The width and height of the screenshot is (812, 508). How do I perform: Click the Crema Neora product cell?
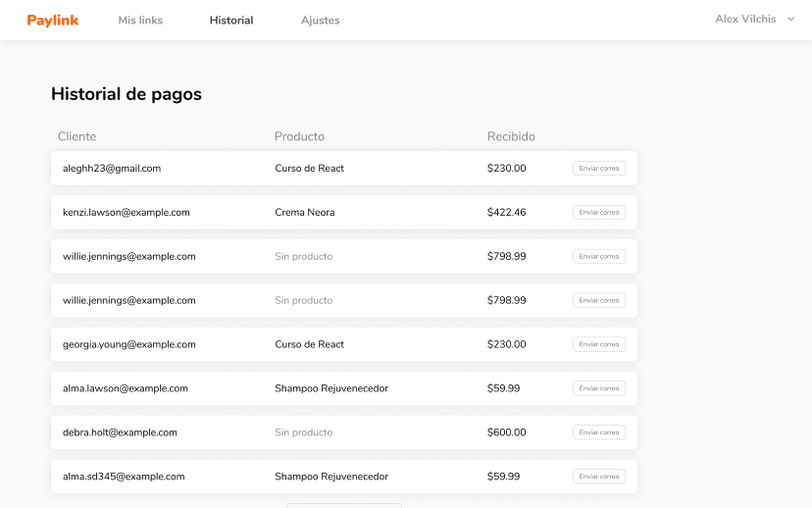click(x=305, y=212)
